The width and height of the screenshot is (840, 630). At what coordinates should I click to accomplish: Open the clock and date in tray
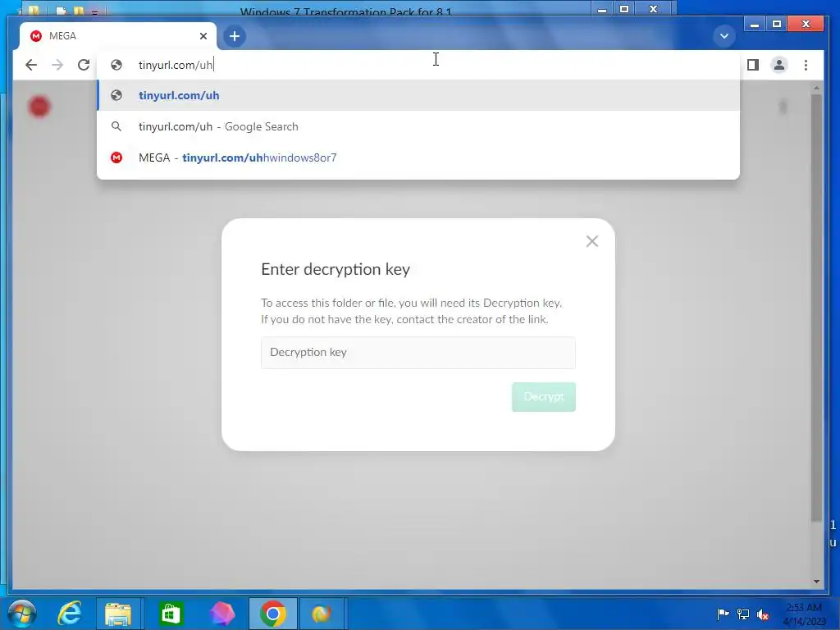click(804, 614)
